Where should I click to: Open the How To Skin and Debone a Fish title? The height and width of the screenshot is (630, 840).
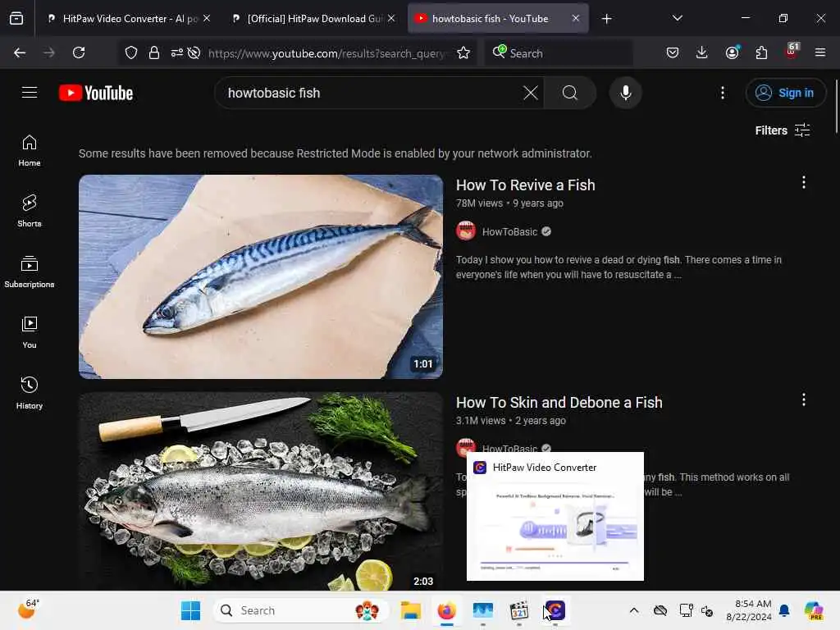click(559, 403)
